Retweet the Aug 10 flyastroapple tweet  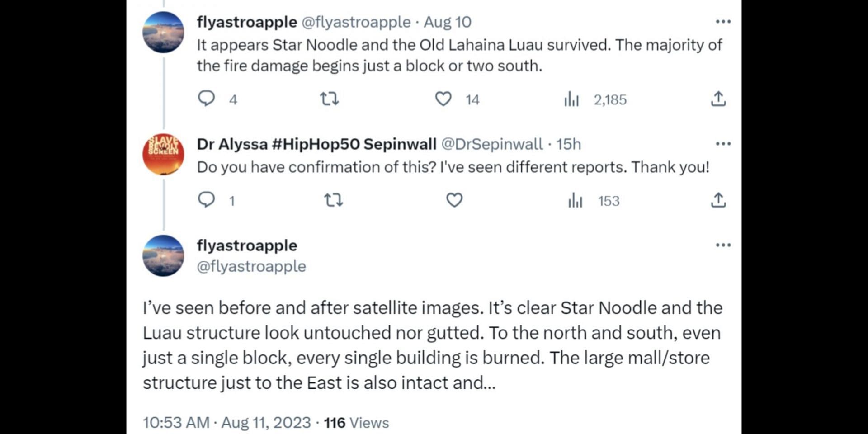329,99
